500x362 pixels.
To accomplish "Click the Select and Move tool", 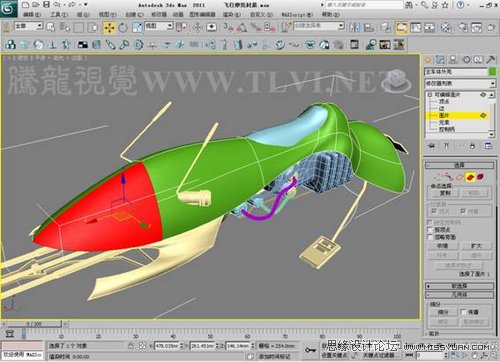I will tap(109, 28).
